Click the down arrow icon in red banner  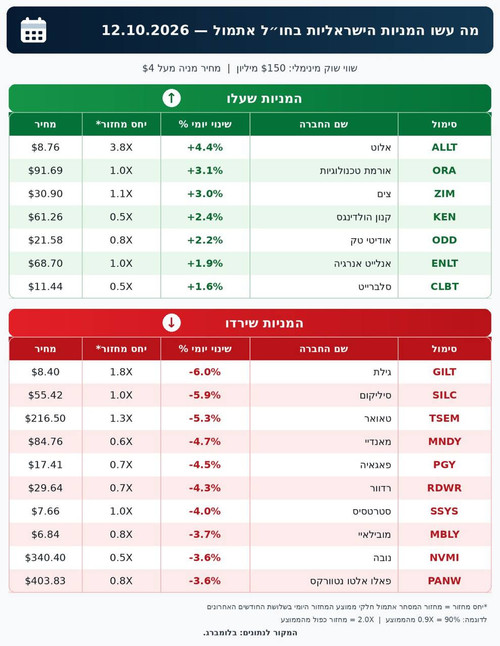coord(171,323)
